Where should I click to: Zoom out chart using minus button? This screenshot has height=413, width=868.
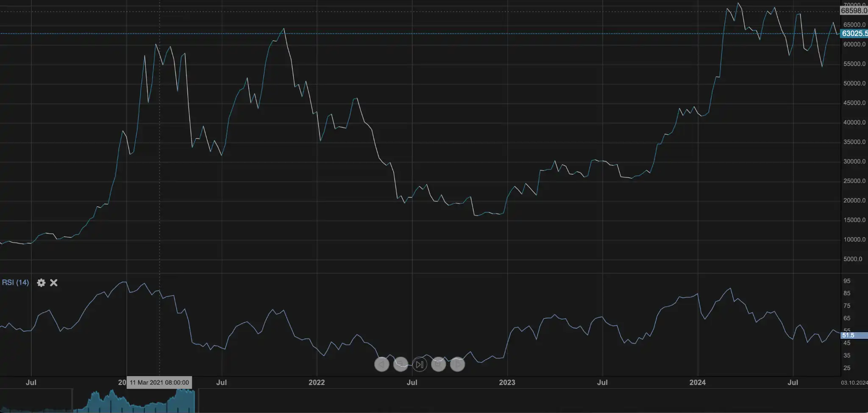coord(401,364)
